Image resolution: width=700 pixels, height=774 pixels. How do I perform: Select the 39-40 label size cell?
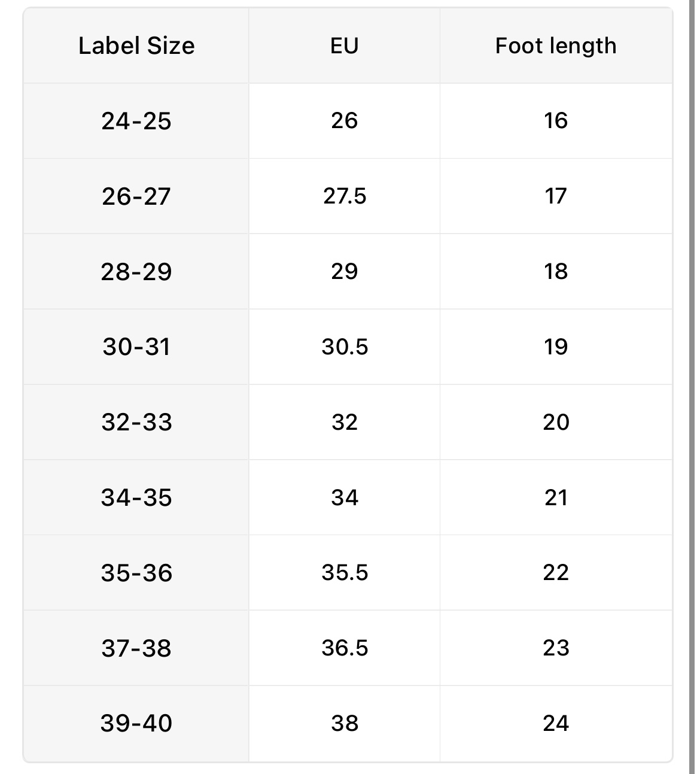(136, 724)
